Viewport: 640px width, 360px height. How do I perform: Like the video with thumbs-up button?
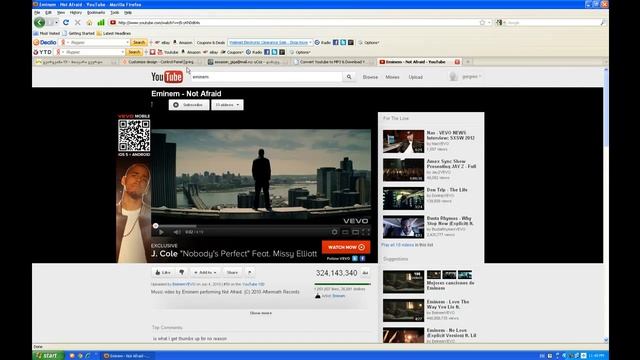(x=163, y=272)
